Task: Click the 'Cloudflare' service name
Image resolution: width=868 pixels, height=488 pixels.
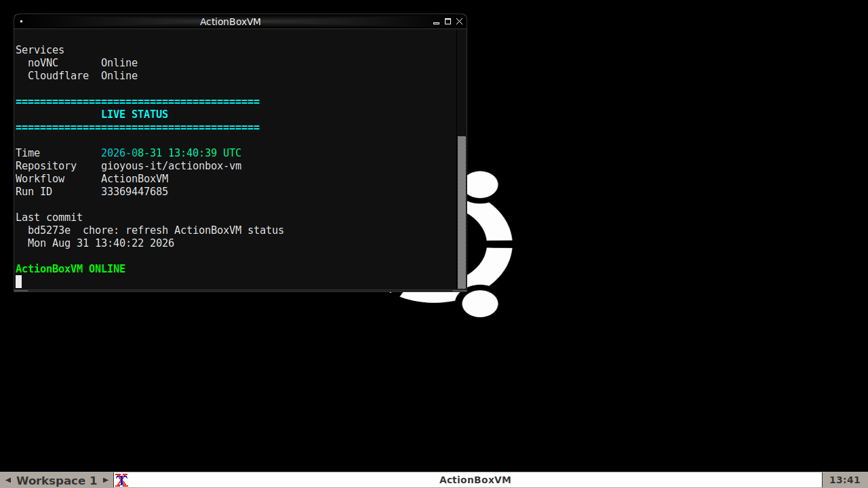Action: pyautogui.click(x=58, y=76)
